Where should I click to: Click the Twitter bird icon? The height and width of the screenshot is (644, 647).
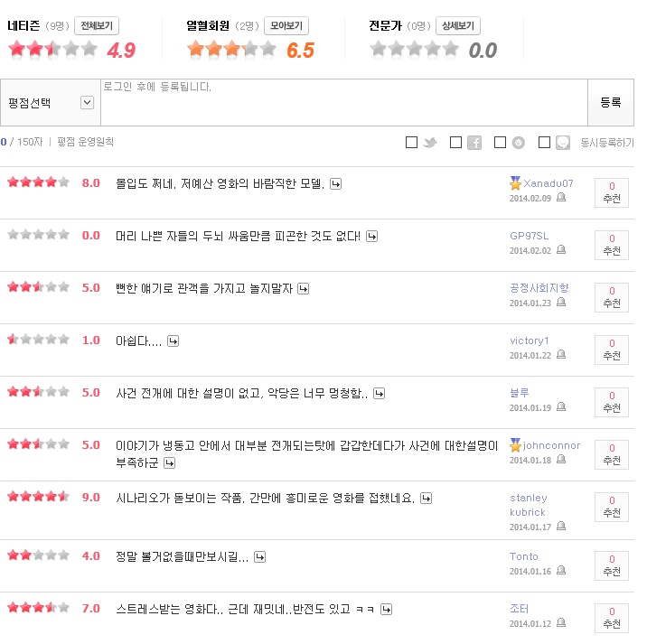[430, 143]
